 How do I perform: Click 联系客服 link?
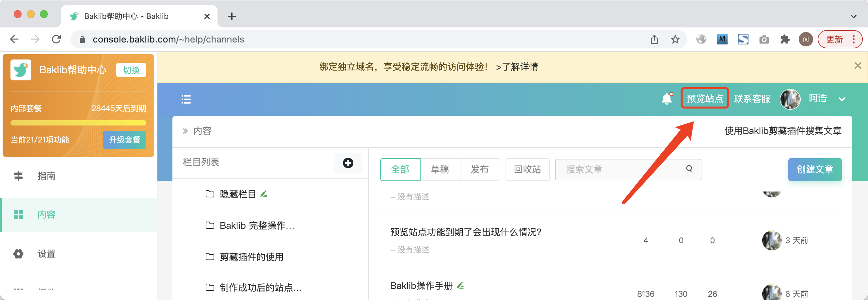coord(752,98)
